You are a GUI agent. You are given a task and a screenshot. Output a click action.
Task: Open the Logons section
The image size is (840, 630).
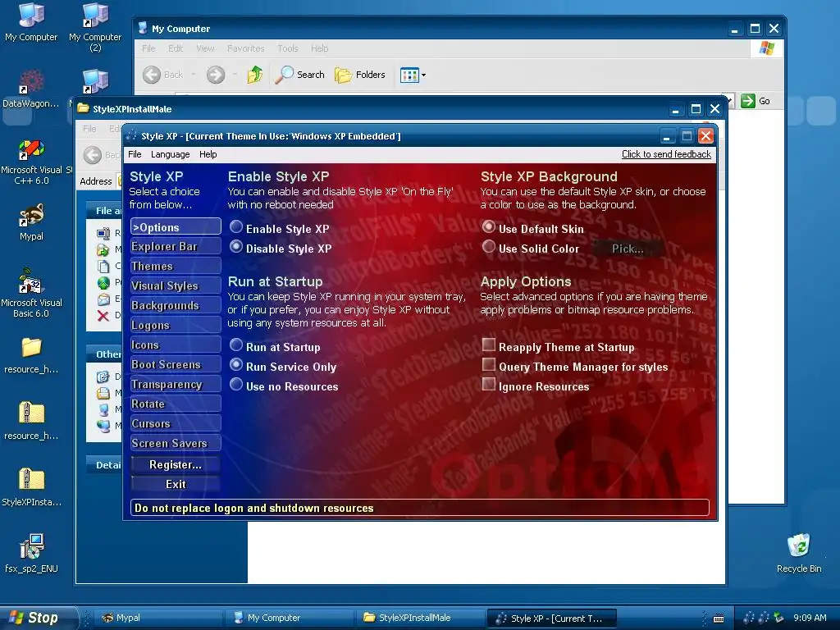click(x=176, y=325)
